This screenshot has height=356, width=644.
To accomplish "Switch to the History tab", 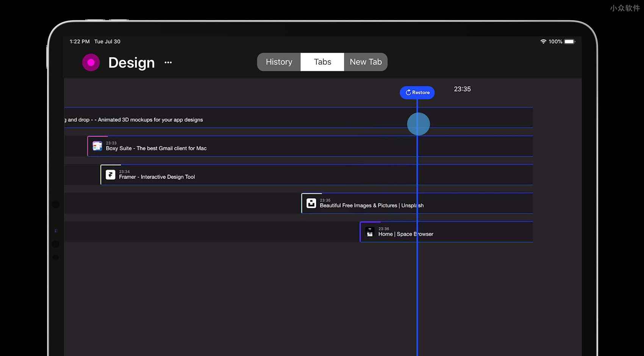I will click(x=279, y=62).
